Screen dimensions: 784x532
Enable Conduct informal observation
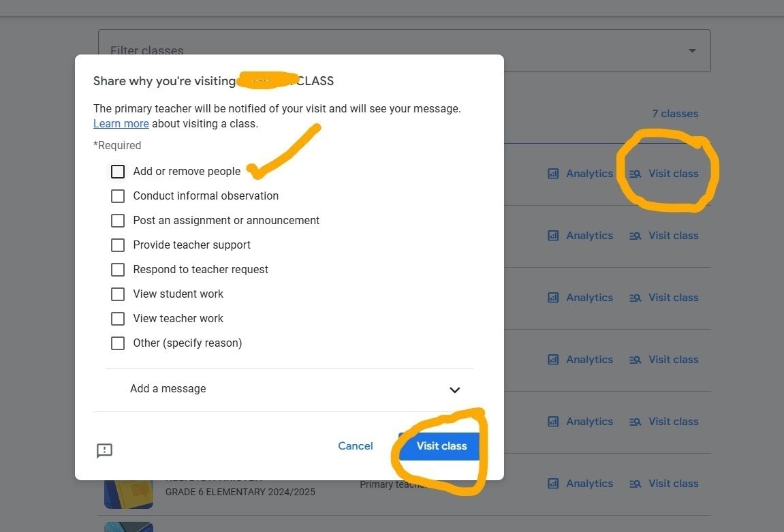(x=117, y=195)
